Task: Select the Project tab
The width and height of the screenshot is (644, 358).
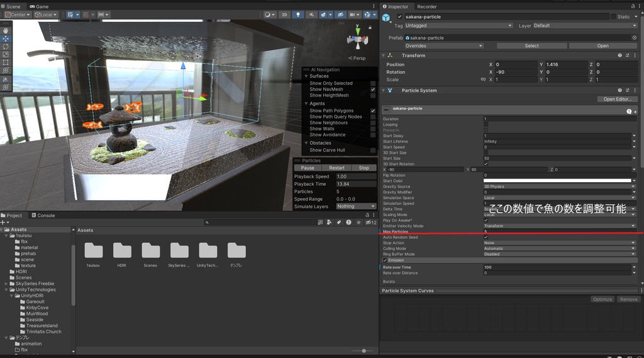Action: pyautogui.click(x=11, y=215)
